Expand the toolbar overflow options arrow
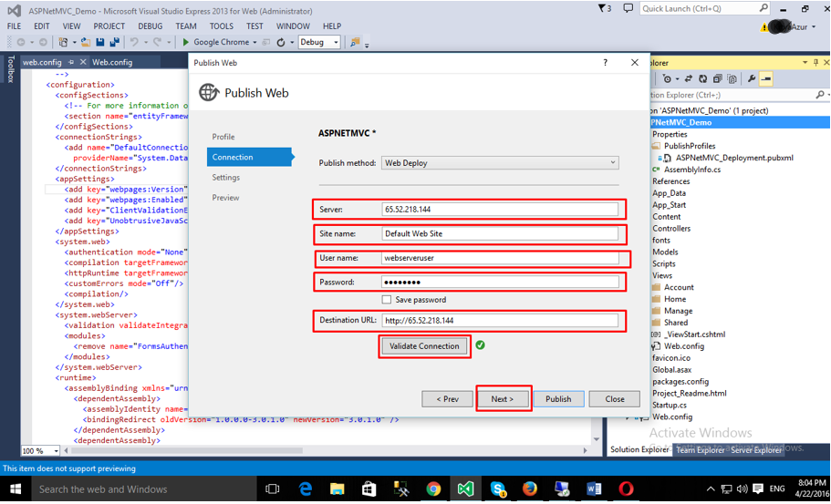The width and height of the screenshot is (831, 504). (367, 45)
